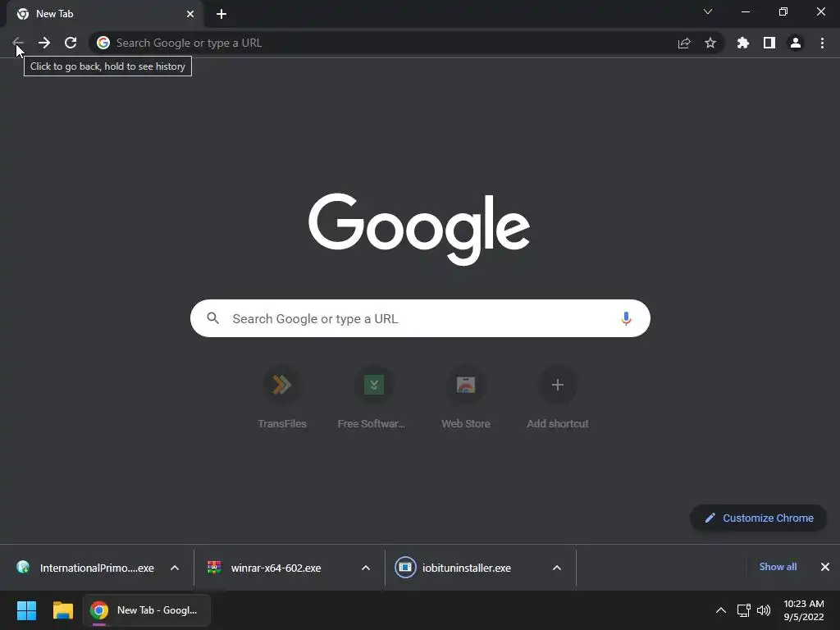
Task: Expand options for winrar-x64-602.exe download
Action: (366, 568)
